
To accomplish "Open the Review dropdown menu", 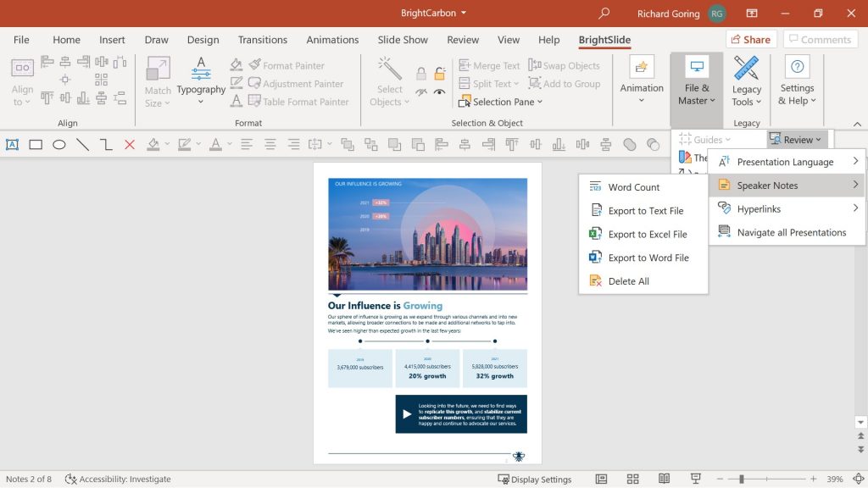I will coord(797,138).
